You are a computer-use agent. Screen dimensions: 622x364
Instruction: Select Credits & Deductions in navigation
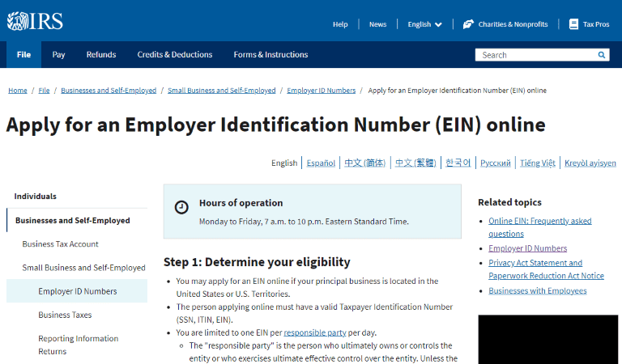[x=174, y=55]
